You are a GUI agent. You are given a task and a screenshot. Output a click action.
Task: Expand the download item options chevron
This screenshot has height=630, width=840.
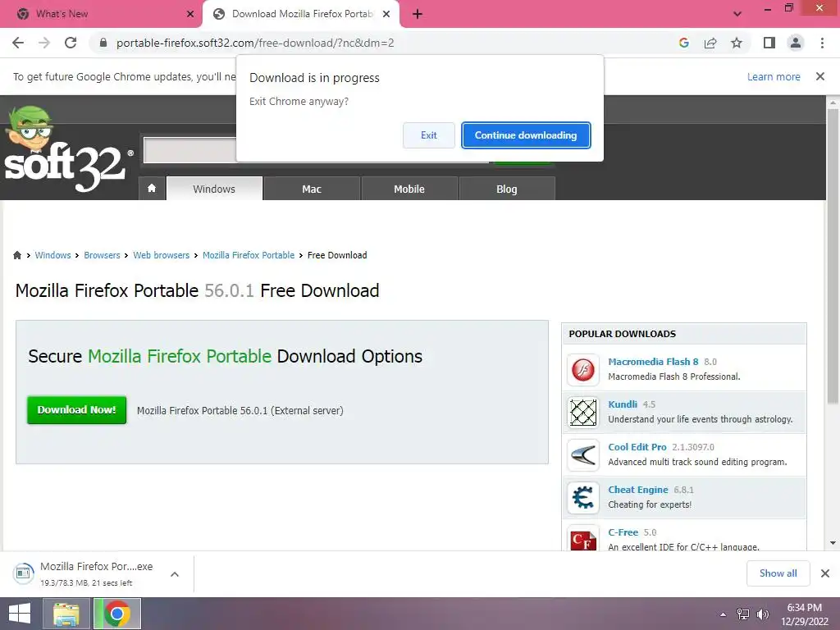[x=175, y=573]
